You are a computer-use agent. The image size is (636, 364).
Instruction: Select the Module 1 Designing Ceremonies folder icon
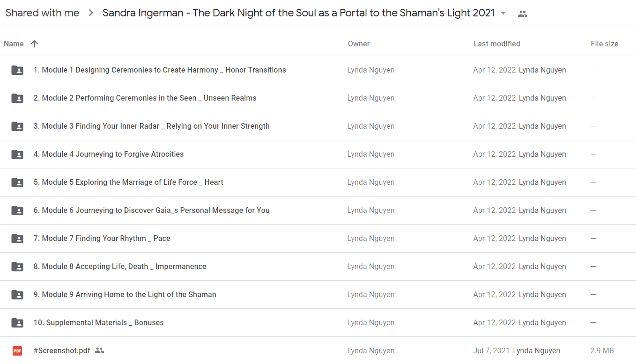(x=17, y=70)
